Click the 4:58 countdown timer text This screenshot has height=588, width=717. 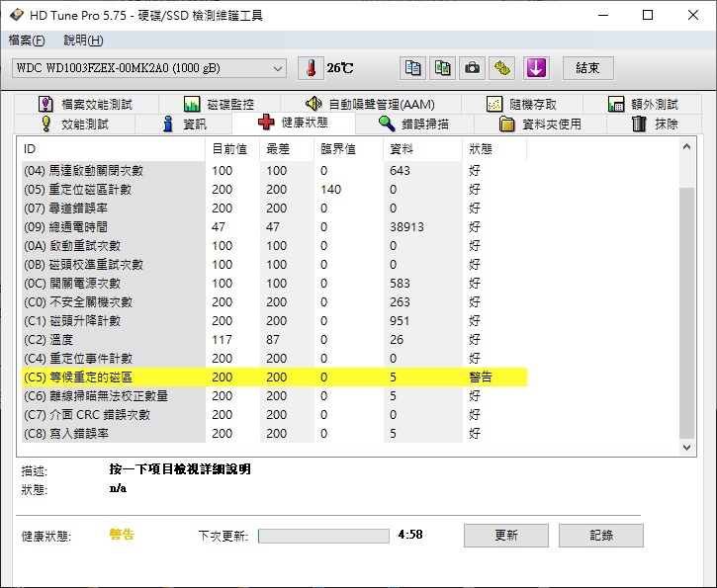coord(410,535)
